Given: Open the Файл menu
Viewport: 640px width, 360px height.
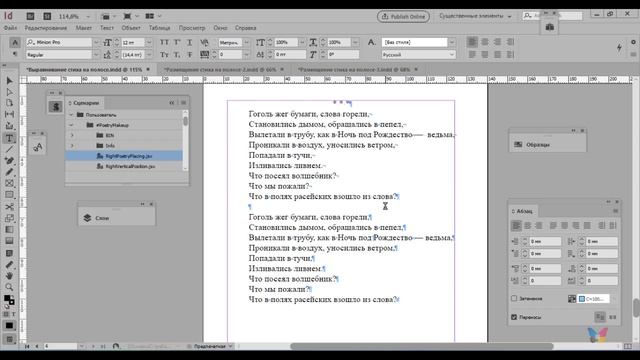Looking at the screenshot, I should 10,28.
